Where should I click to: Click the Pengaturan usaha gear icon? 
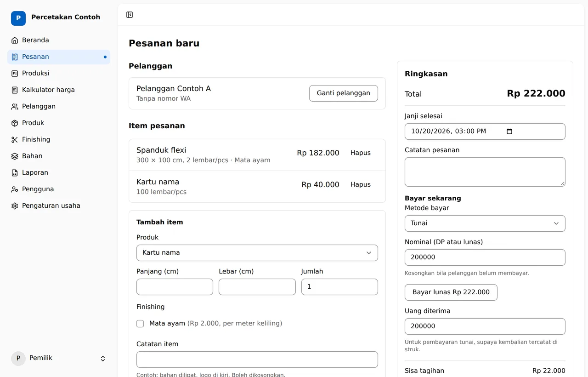[15, 206]
